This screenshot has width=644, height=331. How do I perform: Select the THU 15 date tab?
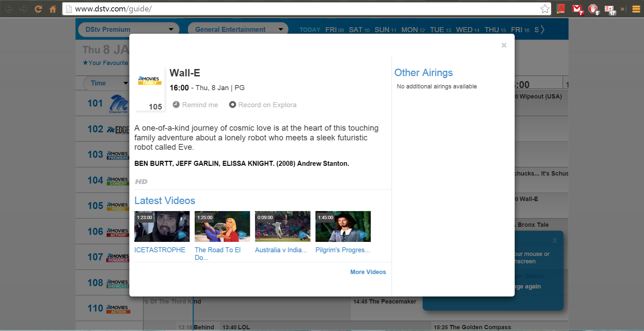coord(495,30)
